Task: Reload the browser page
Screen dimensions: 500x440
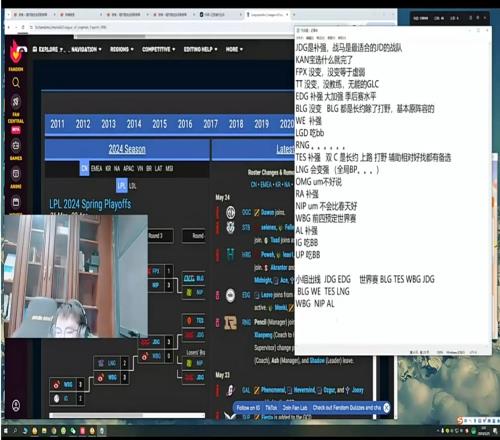Action: [x=23, y=27]
